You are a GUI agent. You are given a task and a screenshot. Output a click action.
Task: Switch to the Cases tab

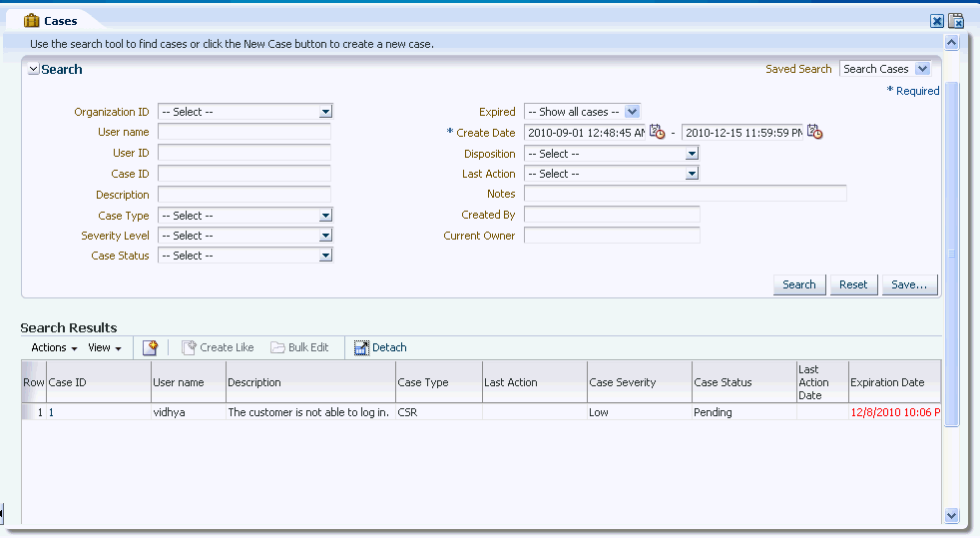click(x=60, y=21)
